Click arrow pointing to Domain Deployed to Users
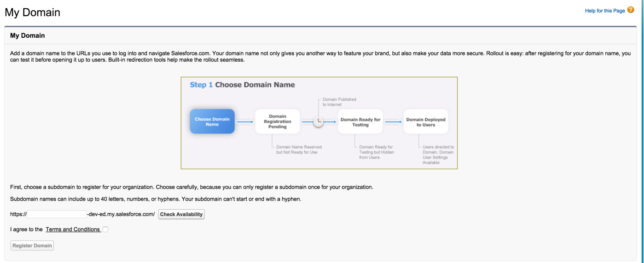Viewport: 644px width, 263px height. 394,122
